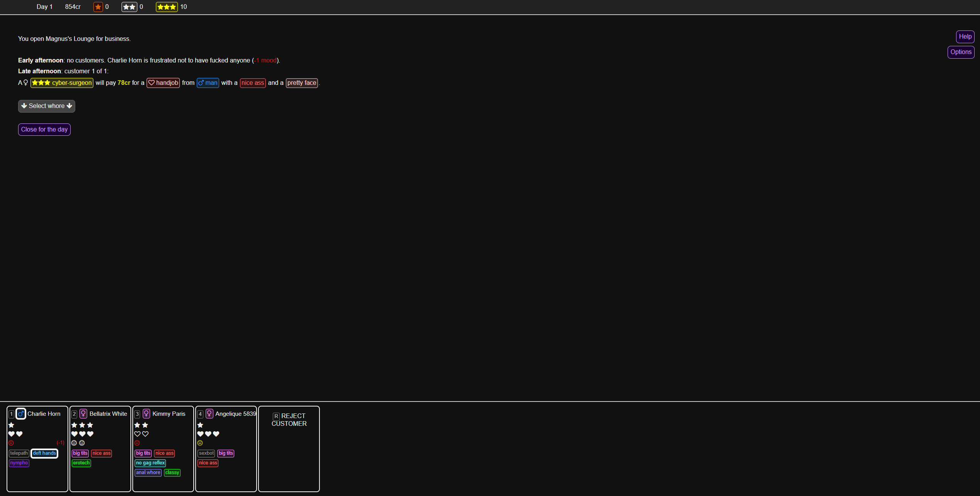The height and width of the screenshot is (496, 980).
Task: Click hotkey badge 1 on Charlie Horn card
Action: click(x=12, y=414)
